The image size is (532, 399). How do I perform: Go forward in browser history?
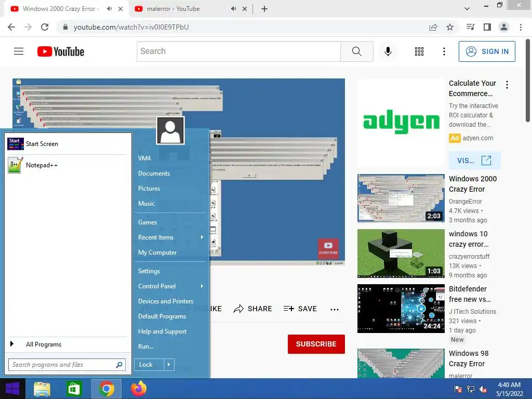(28, 27)
